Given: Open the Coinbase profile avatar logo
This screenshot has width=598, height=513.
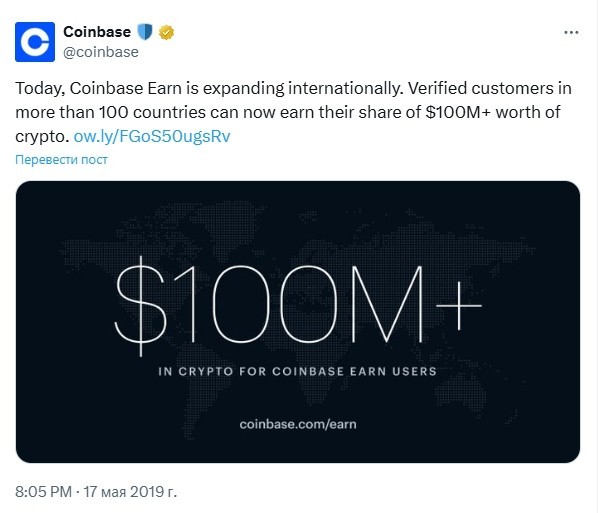Looking at the screenshot, I should tap(35, 42).
